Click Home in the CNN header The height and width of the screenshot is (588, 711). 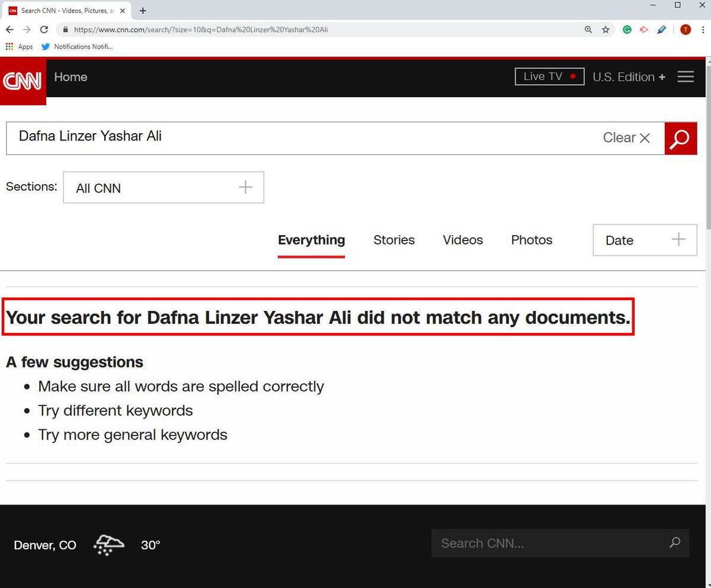[x=71, y=77]
